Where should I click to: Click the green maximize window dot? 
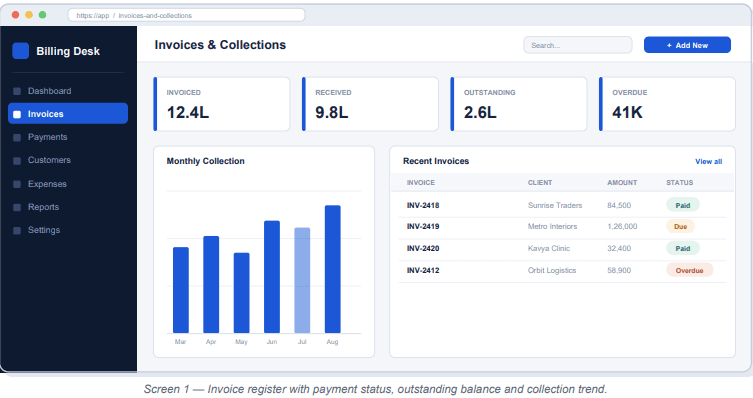[x=42, y=15]
